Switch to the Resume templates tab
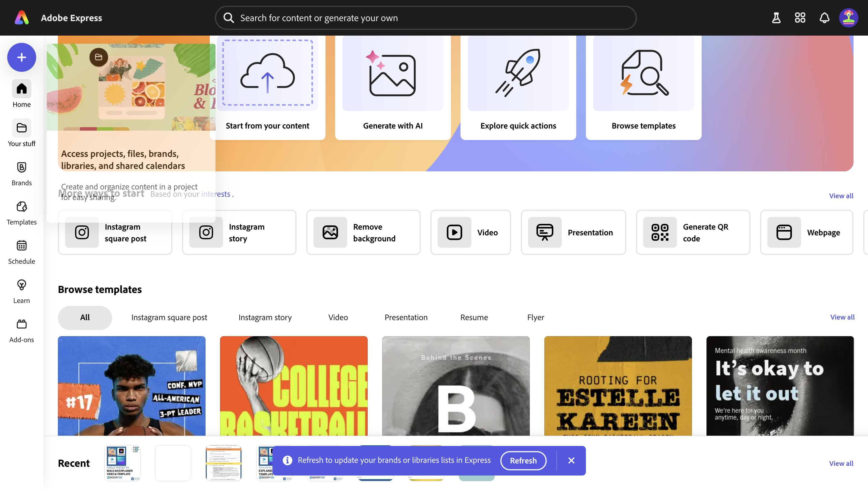 coord(474,317)
